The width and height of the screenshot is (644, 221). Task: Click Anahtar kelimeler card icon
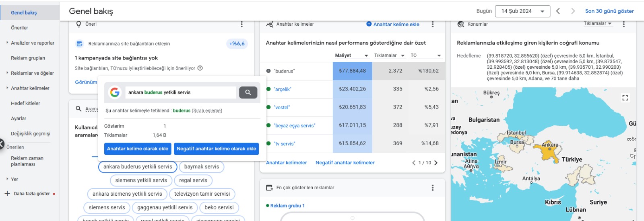pyautogui.click(x=270, y=25)
